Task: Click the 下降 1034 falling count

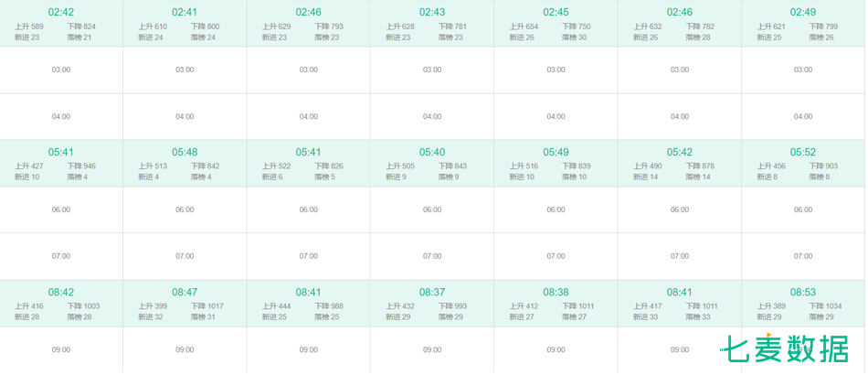Action: click(x=825, y=305)
